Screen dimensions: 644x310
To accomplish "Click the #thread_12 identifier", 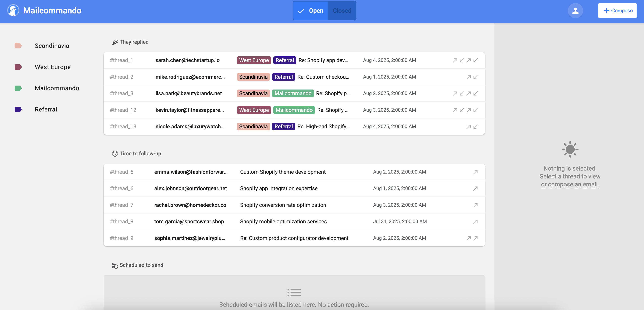I will [x=123, y=110].
